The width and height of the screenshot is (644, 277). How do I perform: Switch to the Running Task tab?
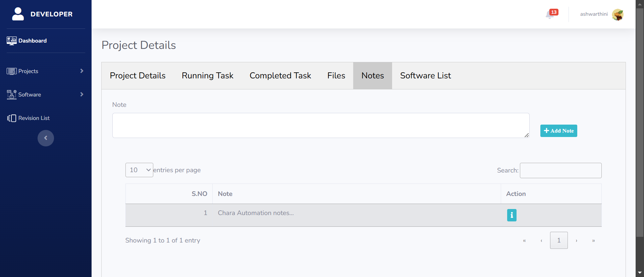coord(207,76)
